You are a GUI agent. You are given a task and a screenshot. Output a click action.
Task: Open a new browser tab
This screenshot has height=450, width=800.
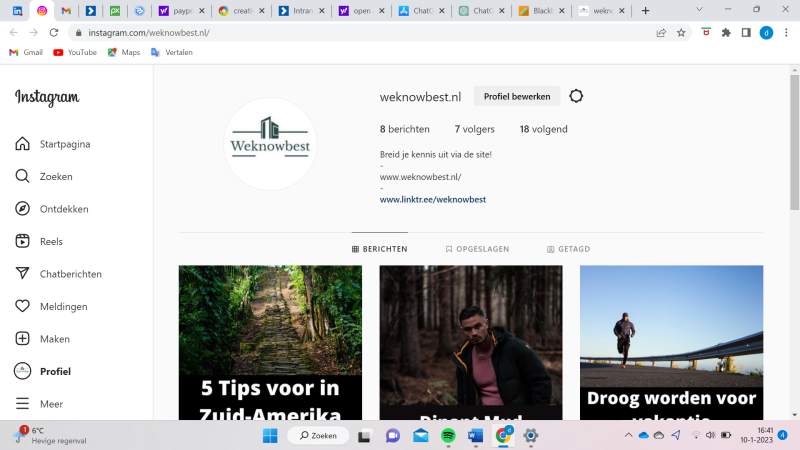(645, 11)
